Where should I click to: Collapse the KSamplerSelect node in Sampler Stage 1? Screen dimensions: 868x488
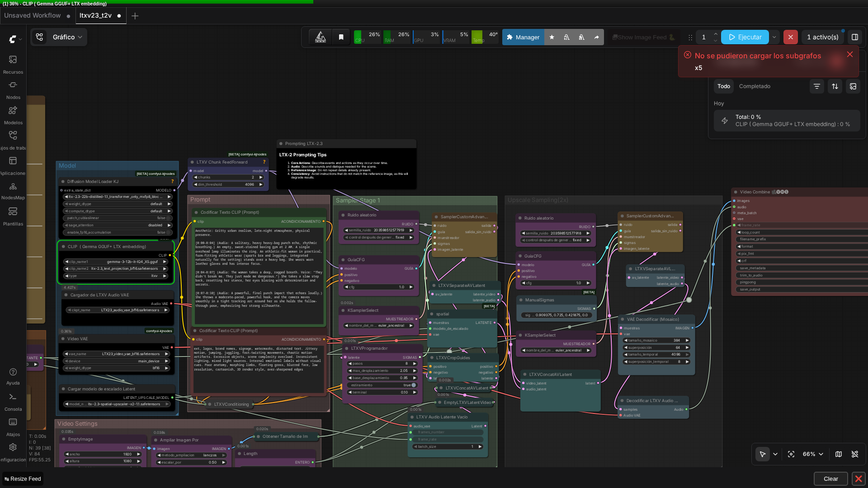pyautogui.click(x=344, y=310)
